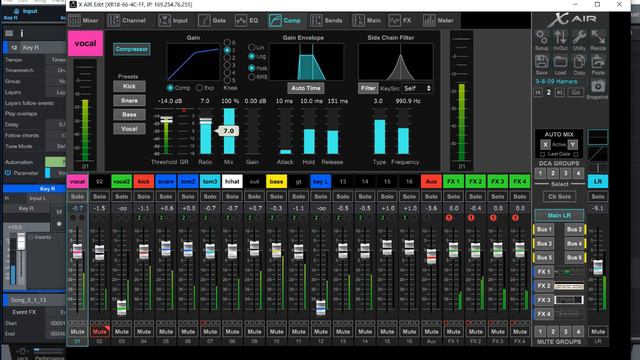The width and height of the screenshot is (640, 360).
Task: Select knee value 3 radio button
Action: pyautogui.click(x=227, y=65)
